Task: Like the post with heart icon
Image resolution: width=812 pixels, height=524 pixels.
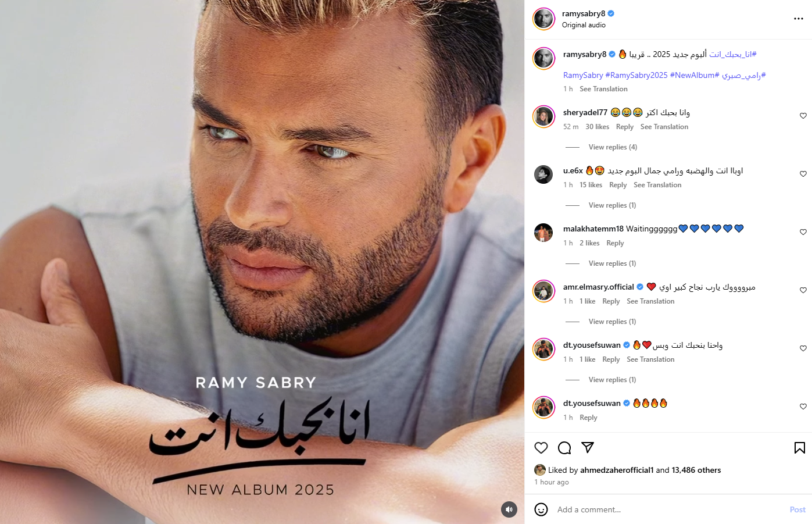Action: coord(541,448)
